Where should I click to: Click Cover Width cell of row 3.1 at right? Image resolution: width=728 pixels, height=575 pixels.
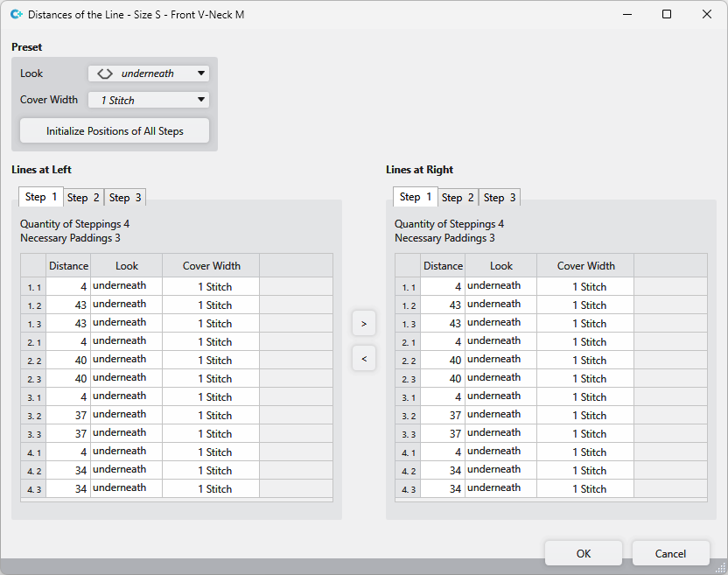tap(585, 396)
